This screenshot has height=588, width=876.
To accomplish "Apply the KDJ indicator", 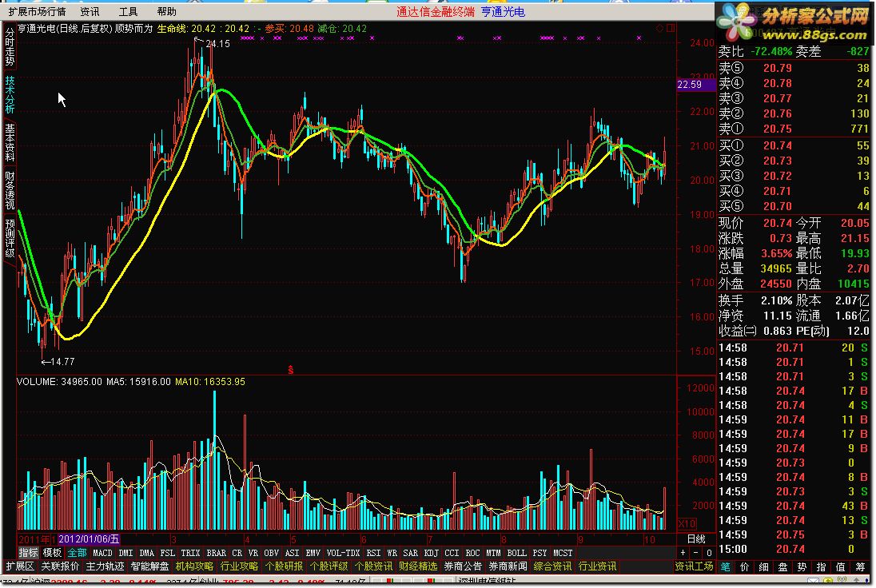I will [431, 553].
